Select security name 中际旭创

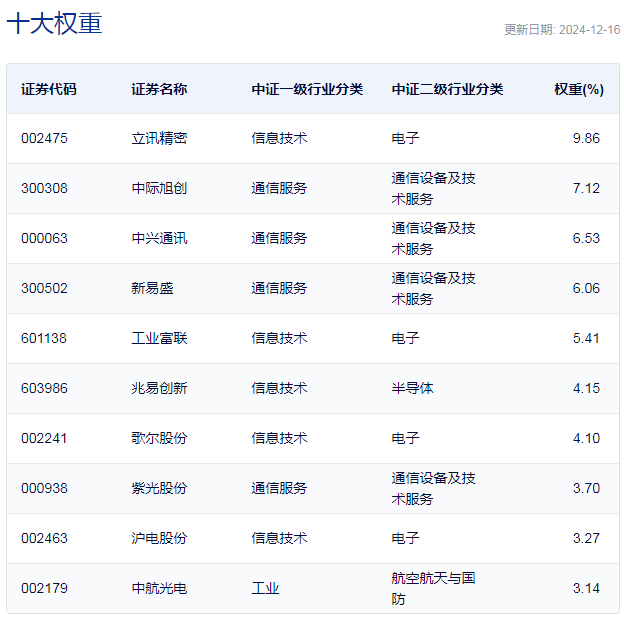pos(159,188)
